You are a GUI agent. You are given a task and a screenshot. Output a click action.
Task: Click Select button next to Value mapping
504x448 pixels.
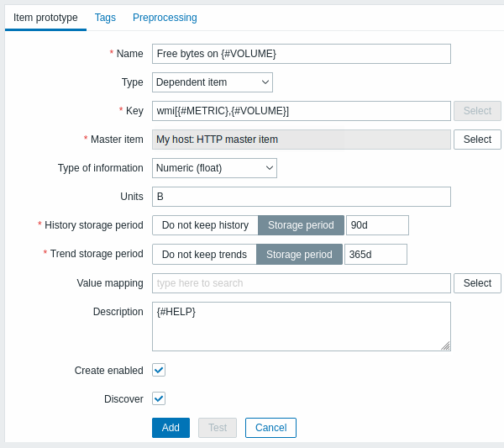(x=476, y=283)
